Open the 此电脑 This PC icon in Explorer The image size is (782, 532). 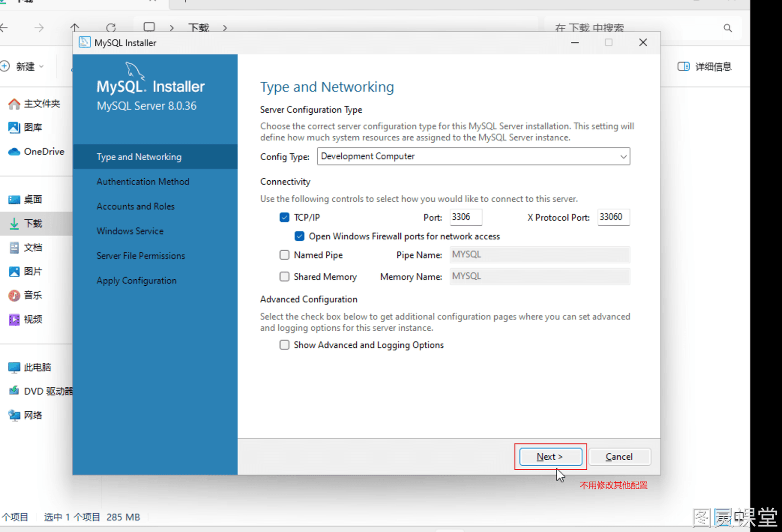tap(14, 367)
